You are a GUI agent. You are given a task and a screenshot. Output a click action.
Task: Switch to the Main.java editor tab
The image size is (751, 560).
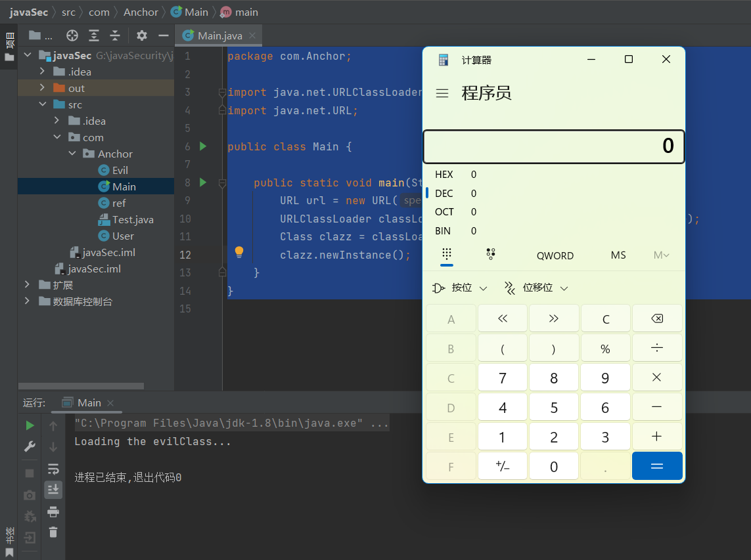(219, 35)
